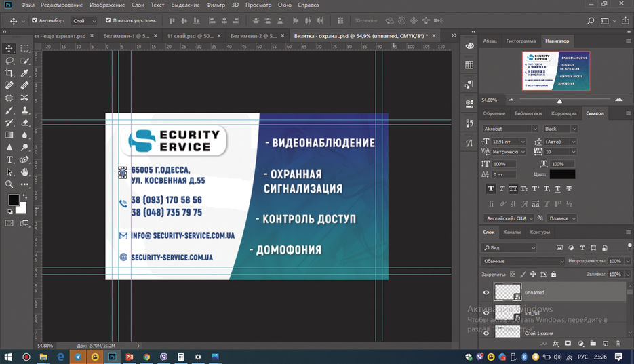Change the screen mode icon
The width and height of the screenshot is (634, 364).
(24, 223)
